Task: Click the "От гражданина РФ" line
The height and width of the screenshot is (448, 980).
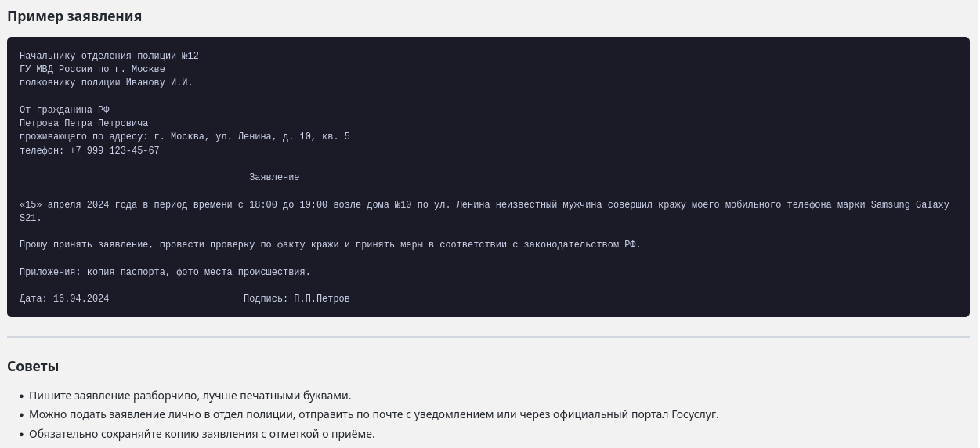Action: (x=64, y=110)
